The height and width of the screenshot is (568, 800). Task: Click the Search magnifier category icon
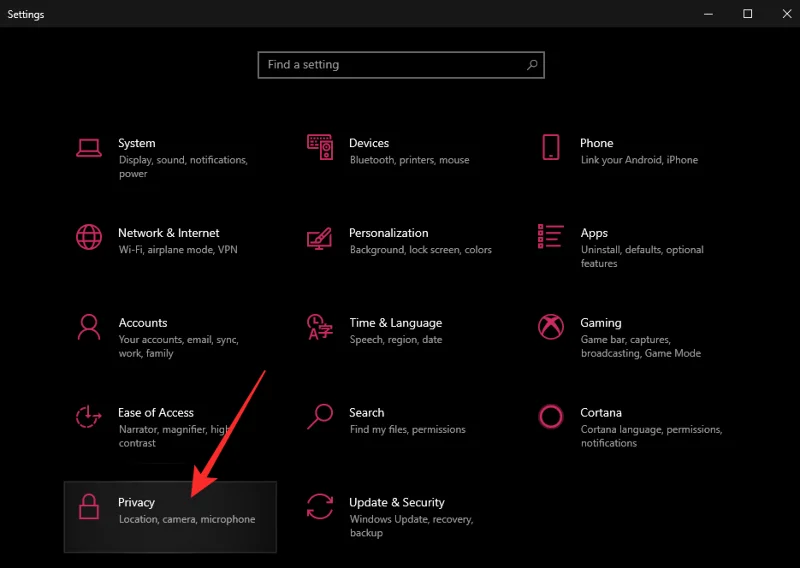320,417
